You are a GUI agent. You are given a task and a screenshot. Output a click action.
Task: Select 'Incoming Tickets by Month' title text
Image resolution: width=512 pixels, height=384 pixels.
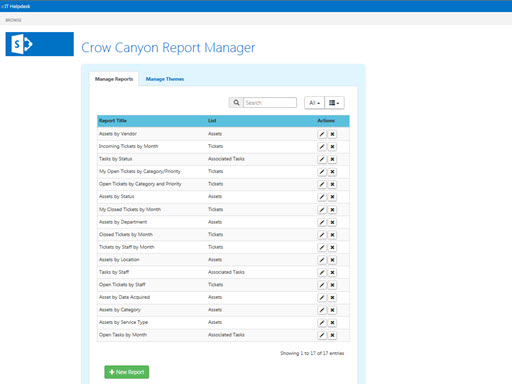click(128, 146)
